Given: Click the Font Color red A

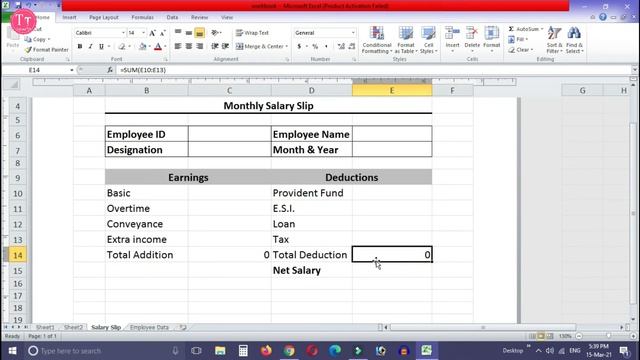Looking at the screenshot, I should point(158,47).
